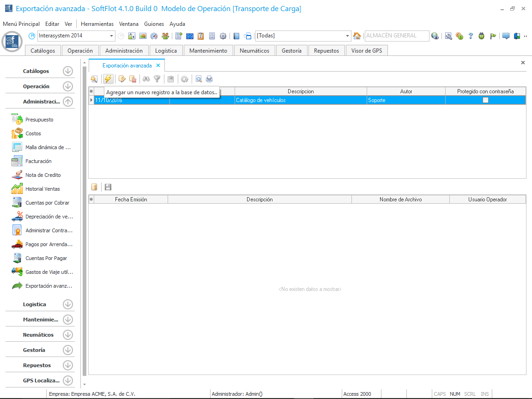Toggle the Protegido con contraseña checkbox
This screenshot has height=399, width=532.
click(485, 100)
